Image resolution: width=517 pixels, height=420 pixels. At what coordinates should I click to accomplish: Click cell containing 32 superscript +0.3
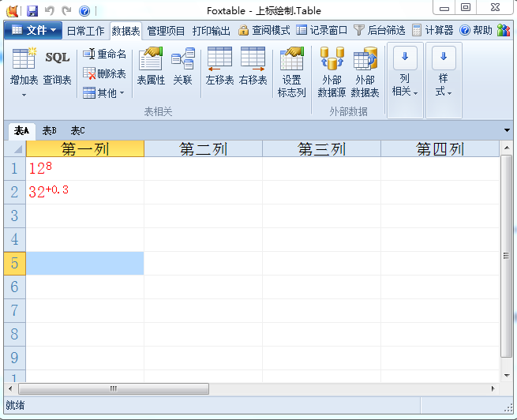click(85, 192)
